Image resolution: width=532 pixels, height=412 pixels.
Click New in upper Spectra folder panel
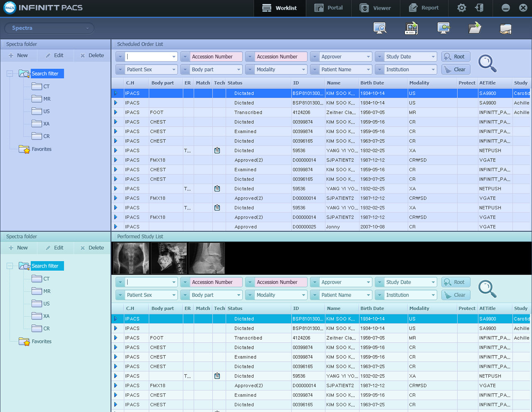[18, 56]
